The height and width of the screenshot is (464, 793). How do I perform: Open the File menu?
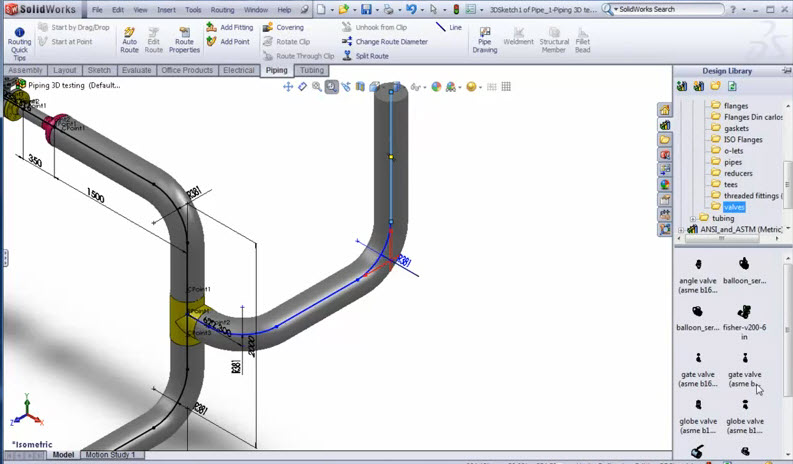tap(97, 10)
